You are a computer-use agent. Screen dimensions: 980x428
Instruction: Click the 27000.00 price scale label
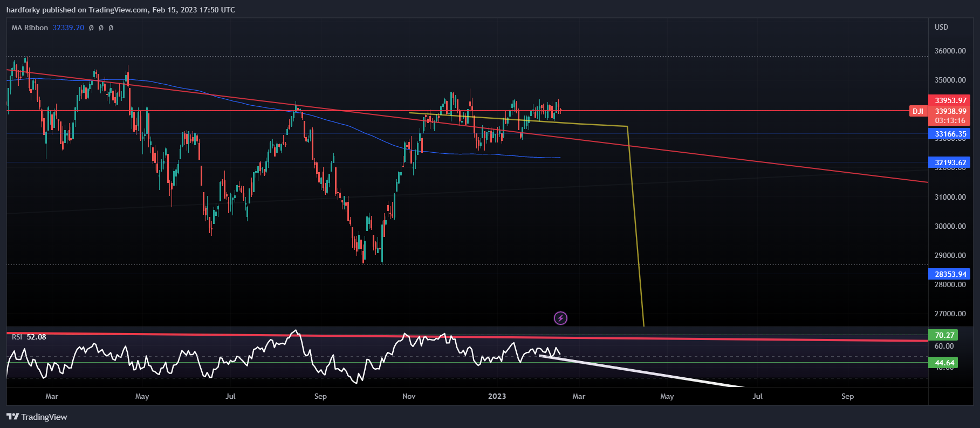(x=950, y=314)
